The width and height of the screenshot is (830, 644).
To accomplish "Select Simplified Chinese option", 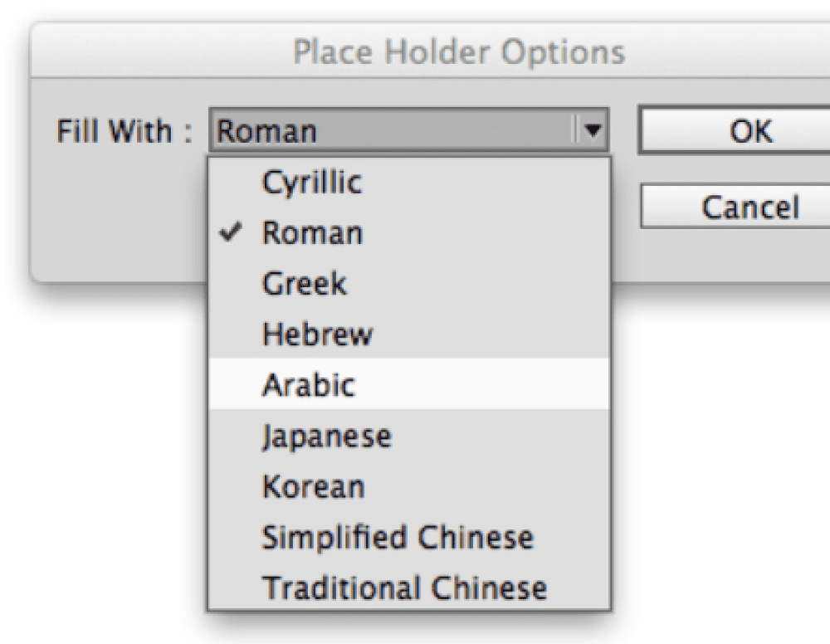I will (x=408, y=537).
